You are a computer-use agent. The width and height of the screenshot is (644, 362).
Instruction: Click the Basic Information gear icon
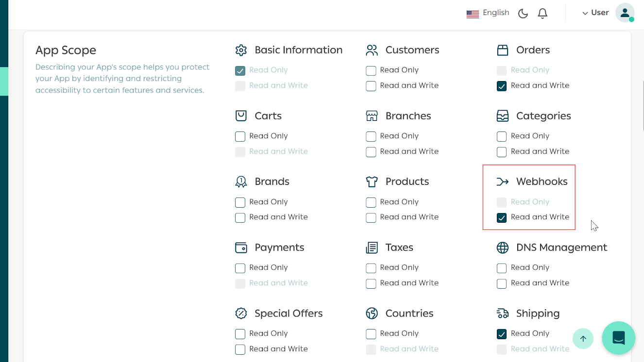241,50
